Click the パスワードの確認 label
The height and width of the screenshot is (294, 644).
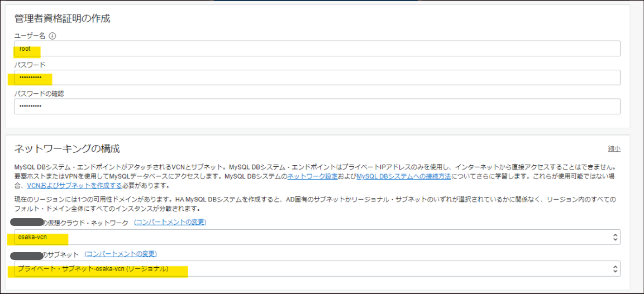(39, 94)
